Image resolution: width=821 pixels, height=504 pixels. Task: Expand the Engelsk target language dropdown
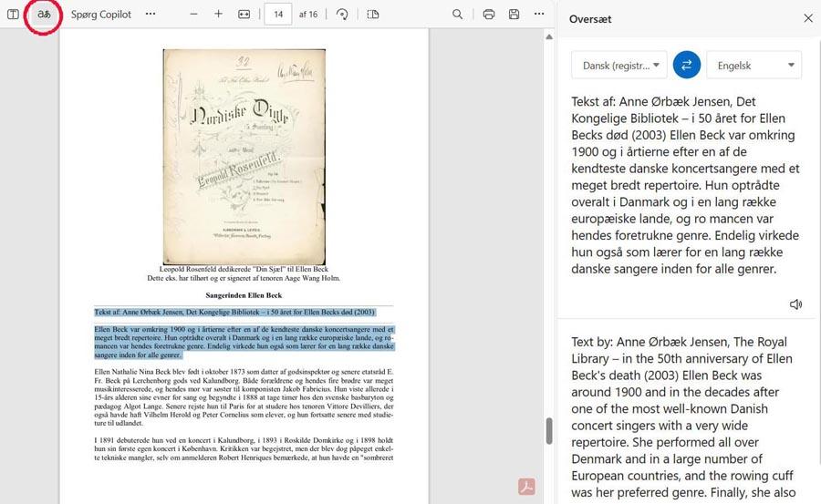(754, 66)
